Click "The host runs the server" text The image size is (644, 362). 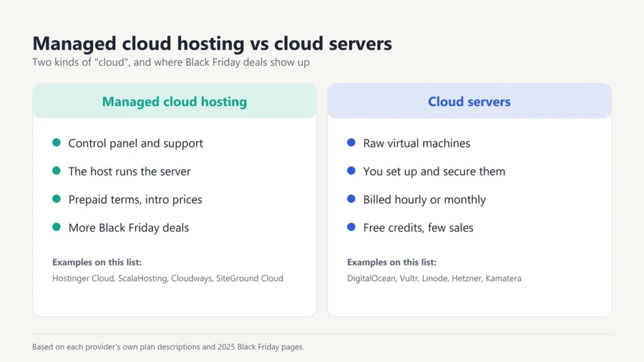[130, 171]
